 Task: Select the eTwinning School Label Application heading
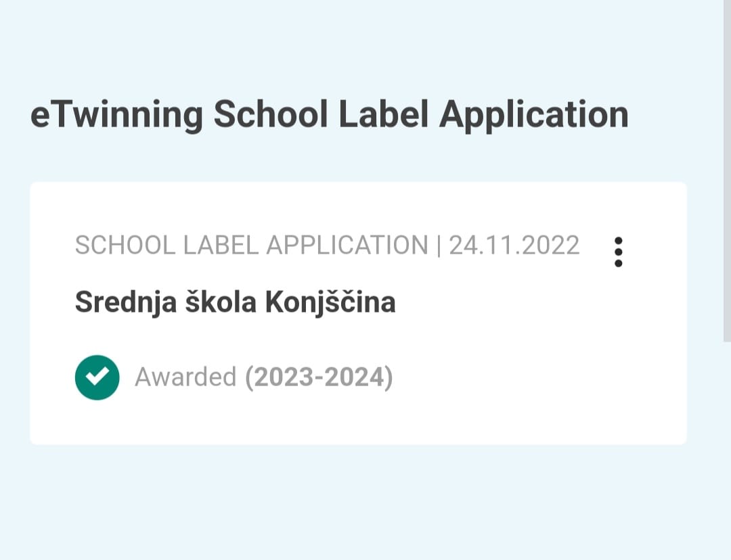coord(329,114)
